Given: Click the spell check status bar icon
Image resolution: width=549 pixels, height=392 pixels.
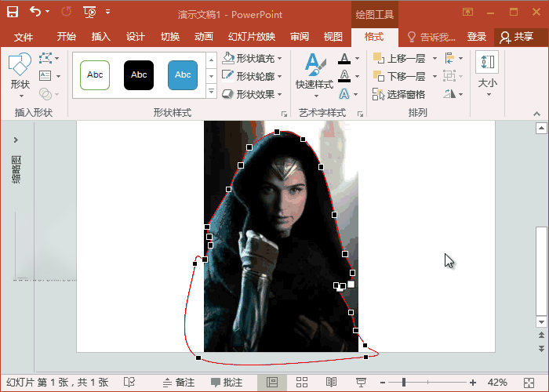Looking at the screenshot, I should (x=129, y=383).
